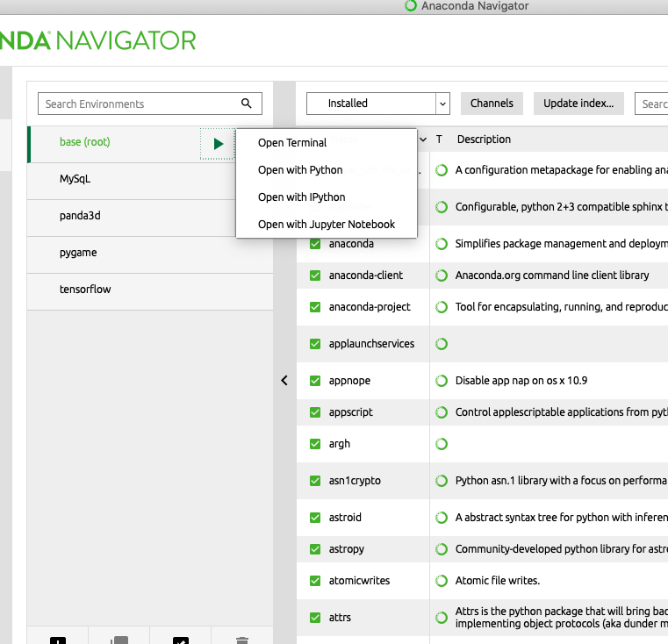Screen dimensions: 668x644
Task: Click the status circle for appnope
Action: click(x=442, y=381)
